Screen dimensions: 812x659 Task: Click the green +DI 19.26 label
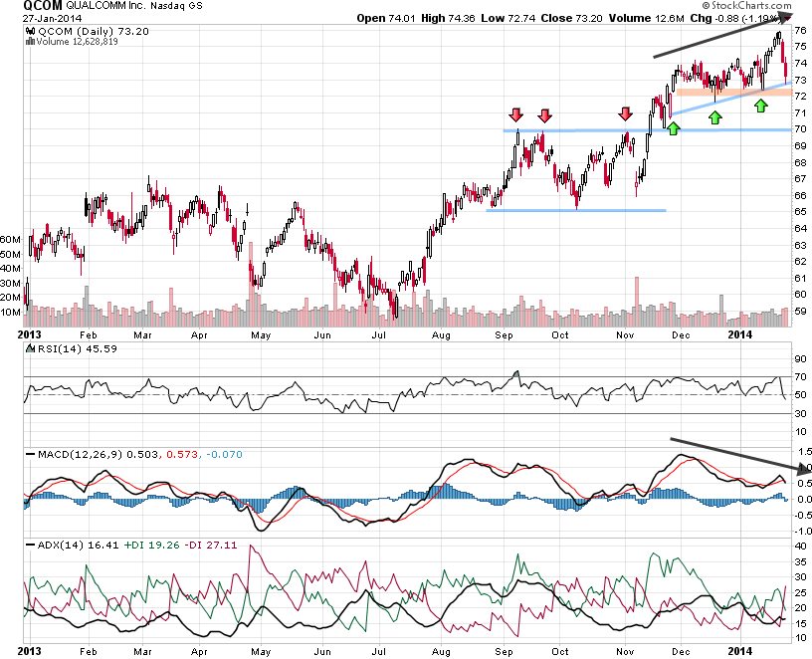pyautogui.click(x=151, y=546)
